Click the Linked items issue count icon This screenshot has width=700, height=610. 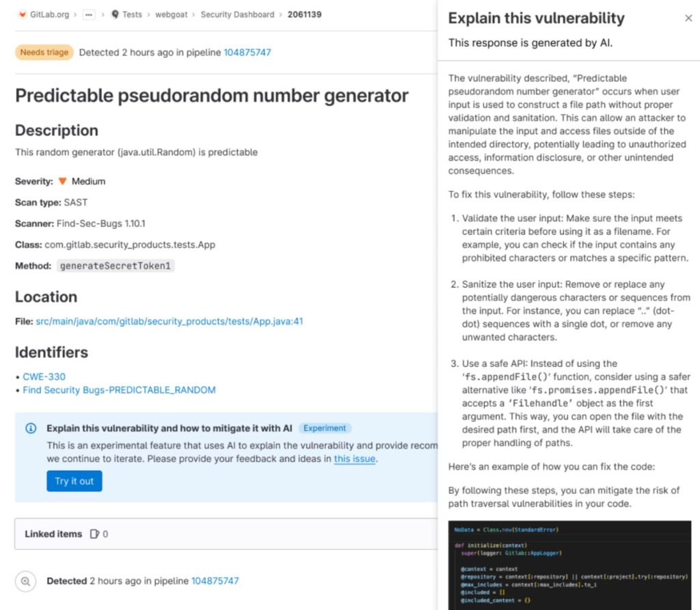coord(95,534)
